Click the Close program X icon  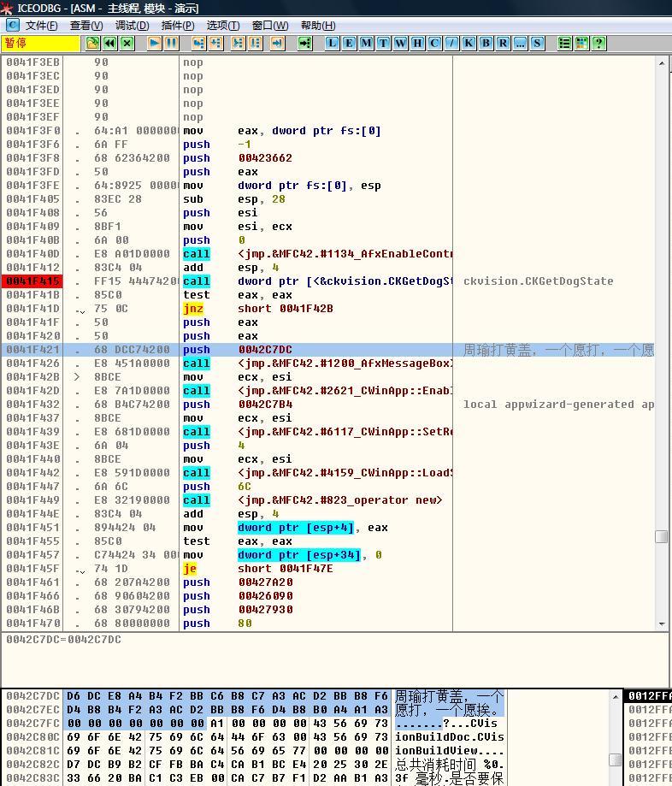coord(127,43)
